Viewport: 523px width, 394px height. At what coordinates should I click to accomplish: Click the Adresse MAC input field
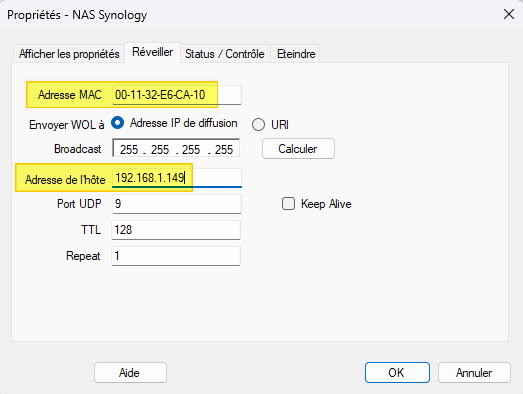click(x=176, y=95)
